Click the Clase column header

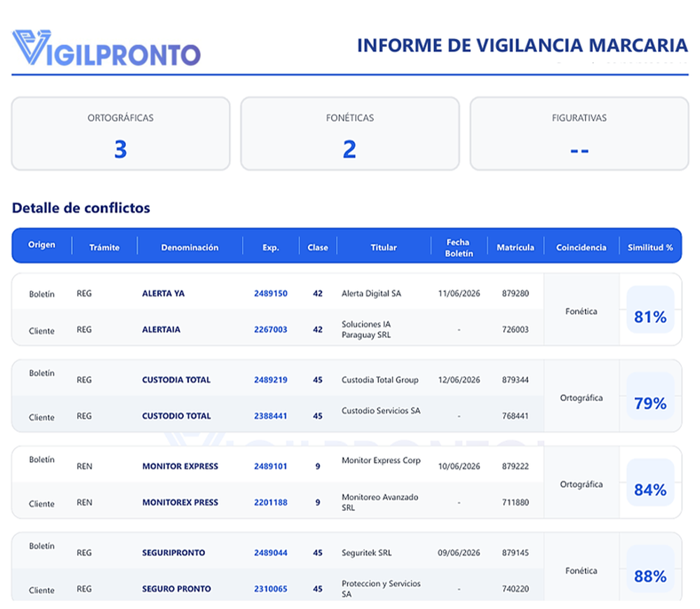click(x=317, y=247)
